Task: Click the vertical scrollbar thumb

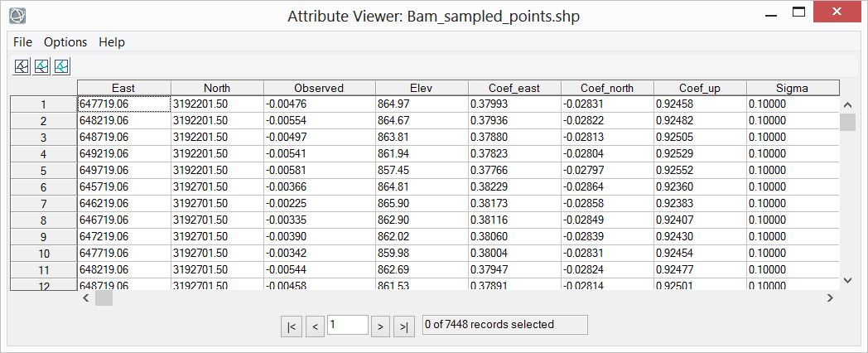Action: (x=847, y=123)
